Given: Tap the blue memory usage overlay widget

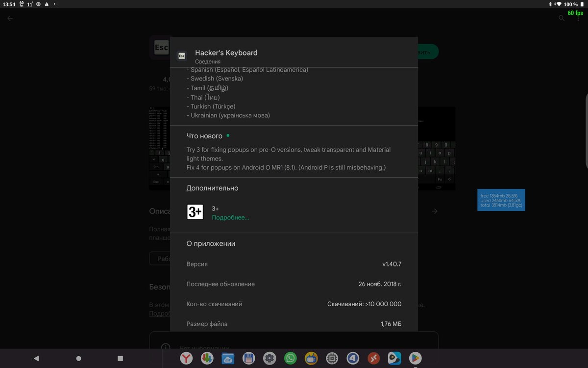Looking at the screenshot, I should click(x=501, y=200).
